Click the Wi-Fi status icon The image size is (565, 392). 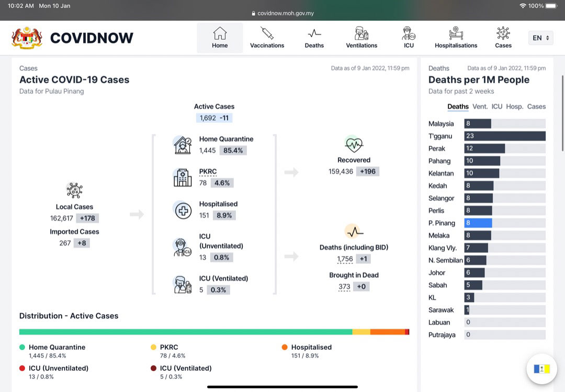523,6
